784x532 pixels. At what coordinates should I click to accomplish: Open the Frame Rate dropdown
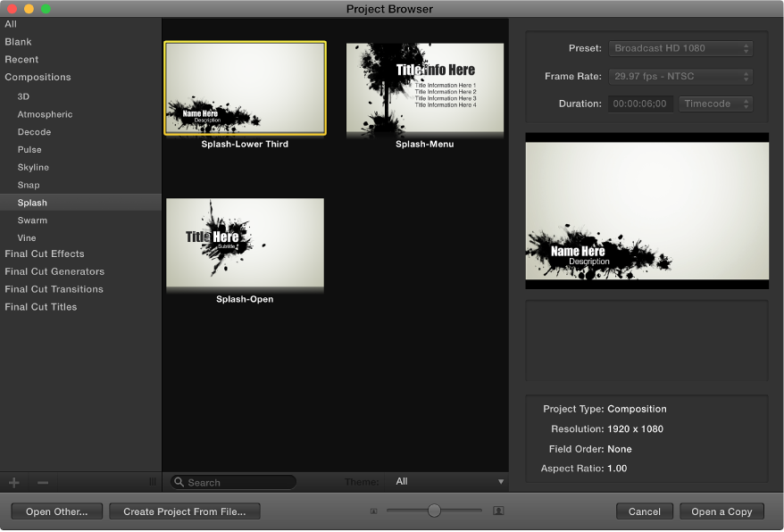(x=680, y=76)
